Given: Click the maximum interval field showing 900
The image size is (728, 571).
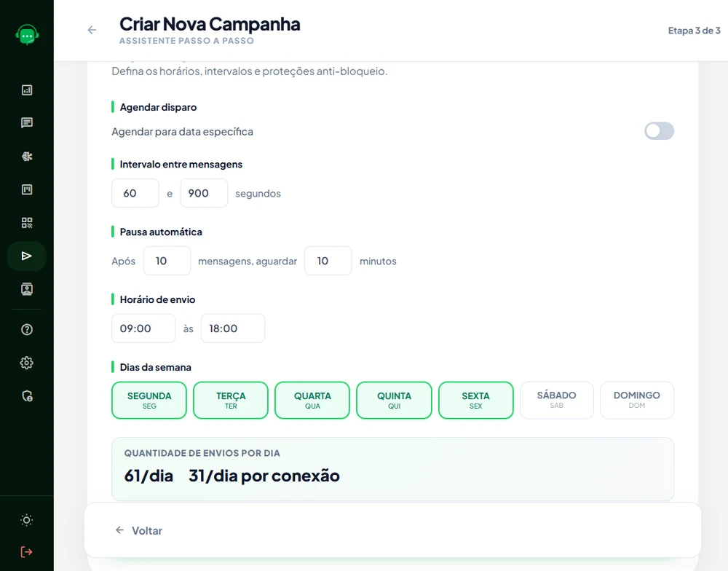Looking at the screenshot, I should click(204, 193).
